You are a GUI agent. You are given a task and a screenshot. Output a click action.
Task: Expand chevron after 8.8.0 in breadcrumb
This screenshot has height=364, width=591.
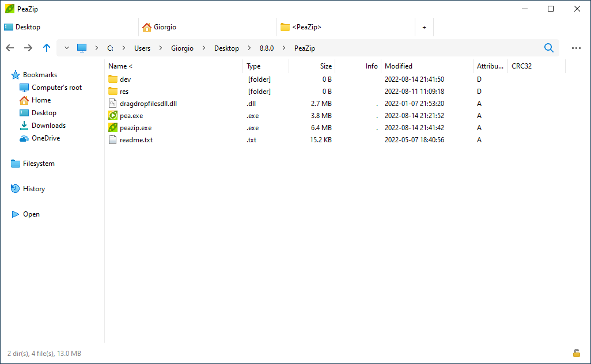284,48
